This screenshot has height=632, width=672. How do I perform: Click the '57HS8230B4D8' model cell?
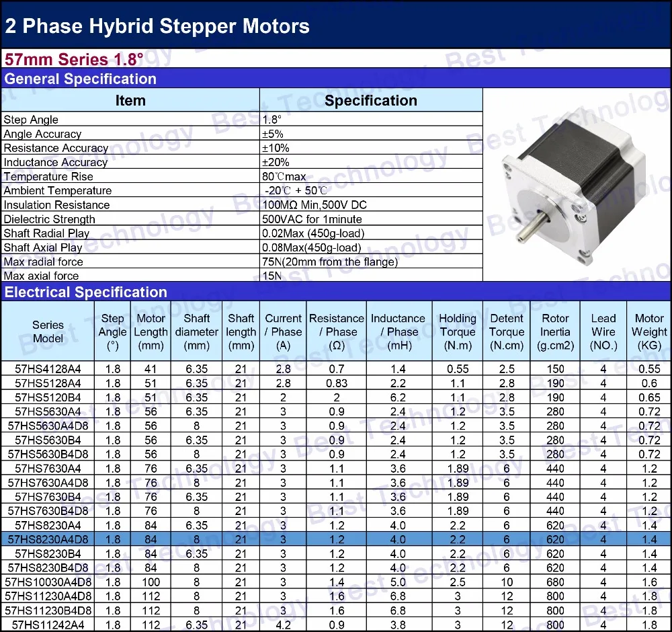[x=48, y=567]
